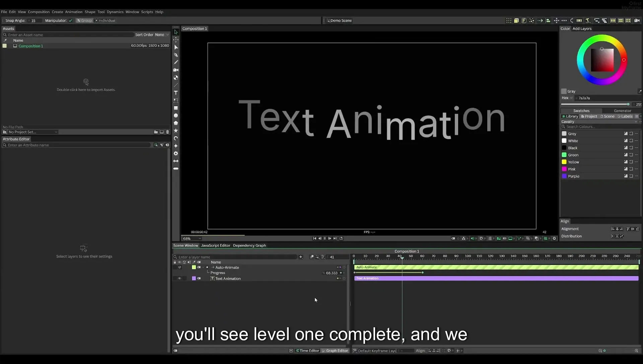The image size is (643, 364).
Task: Select the arrow Select tool in the toolbar
Action: [176, 32]
